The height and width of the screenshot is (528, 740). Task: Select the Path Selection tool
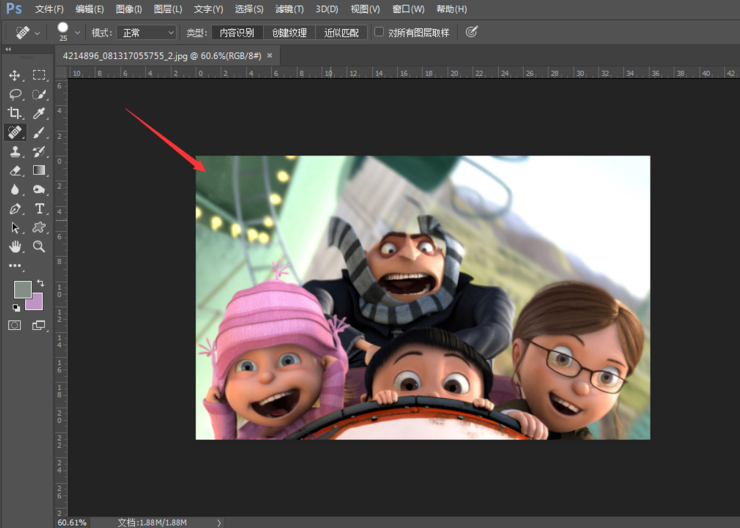pyautogui.click(x=15, y=228)
